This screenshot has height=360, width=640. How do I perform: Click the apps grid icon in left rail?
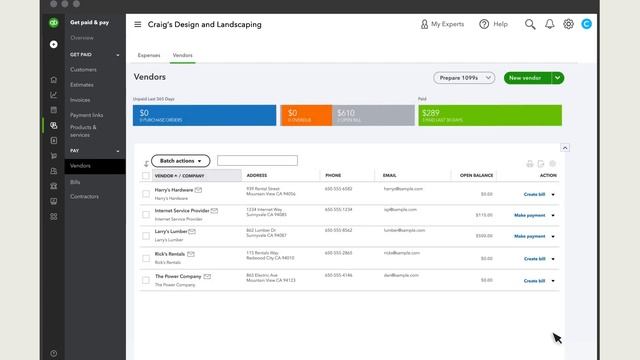(x=53, y=216)
